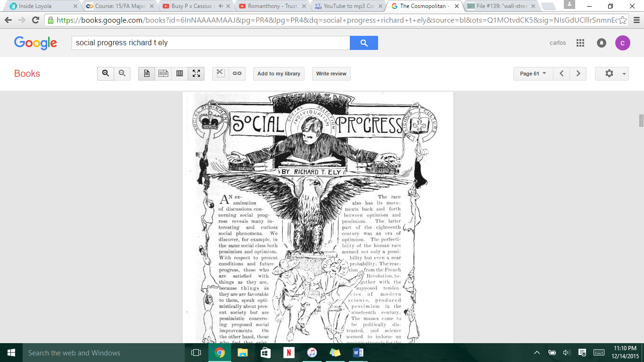Open the Google apps grid icon
Image resolution: width=644 pixels, height=362 pixels.
coord(580,43)
